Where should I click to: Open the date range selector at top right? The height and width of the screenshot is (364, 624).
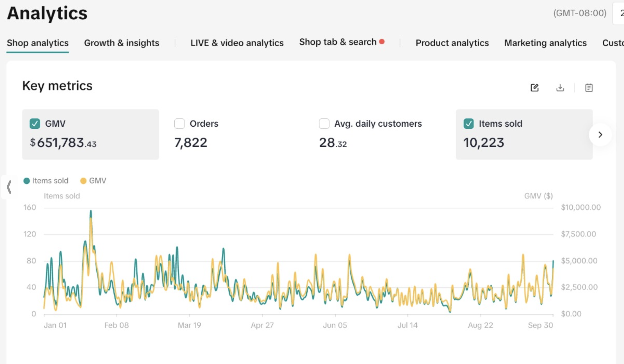click(x=619, y=13)
